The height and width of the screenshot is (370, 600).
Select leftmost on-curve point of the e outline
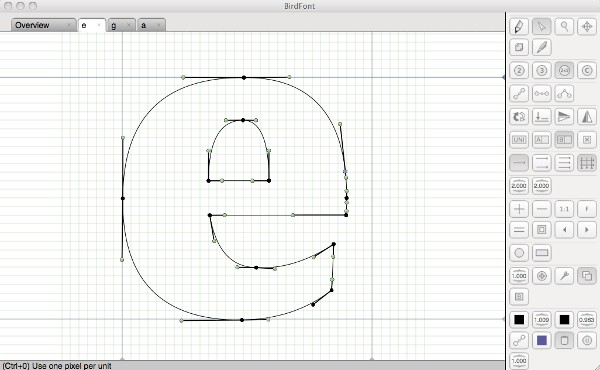[123, 198]
